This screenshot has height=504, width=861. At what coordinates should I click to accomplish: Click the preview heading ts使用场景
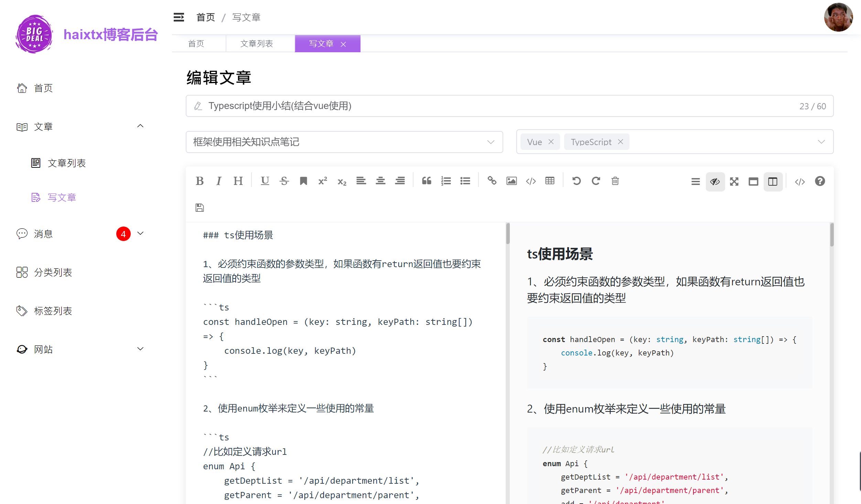(x=560, y=254)
